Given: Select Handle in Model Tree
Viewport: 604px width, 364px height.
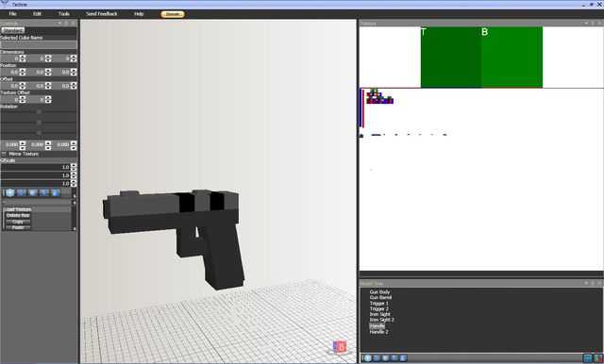Looking at the screenshot, I should 377,326.
